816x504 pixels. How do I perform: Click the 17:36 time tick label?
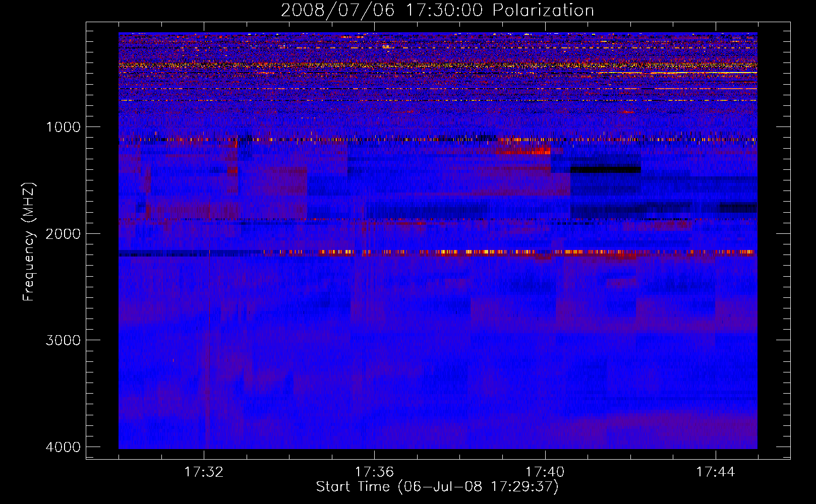(x=374, y=472)
